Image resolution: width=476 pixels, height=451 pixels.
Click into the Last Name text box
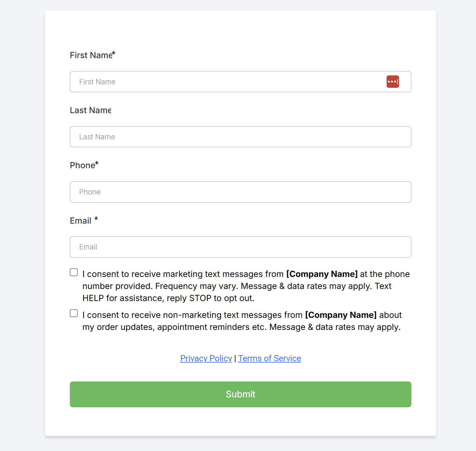click(x=240, y=137)
